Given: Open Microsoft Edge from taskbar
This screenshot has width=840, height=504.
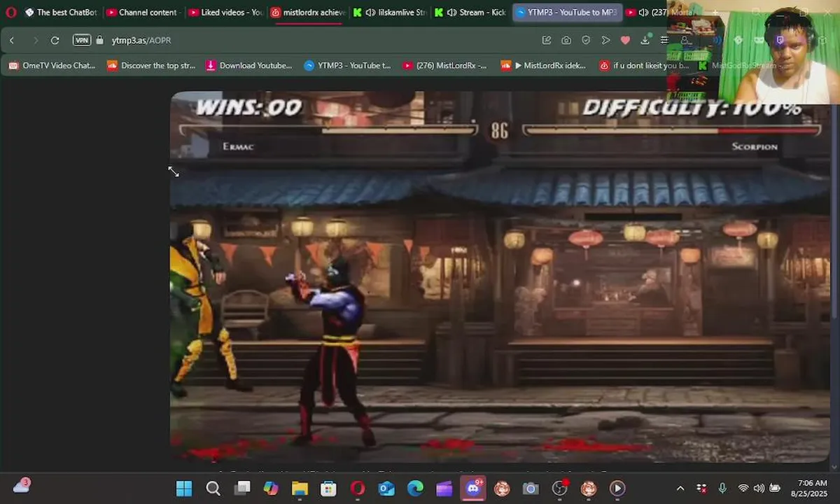Looking at the screenshot, I should pyautogui.click(x=415, y=488).
